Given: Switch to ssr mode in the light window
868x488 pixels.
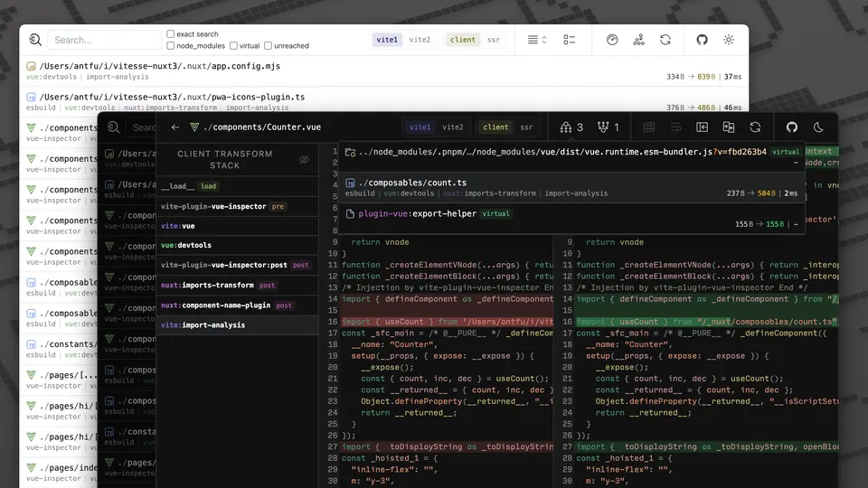Looking at the screenshot, I should point(494,40).
